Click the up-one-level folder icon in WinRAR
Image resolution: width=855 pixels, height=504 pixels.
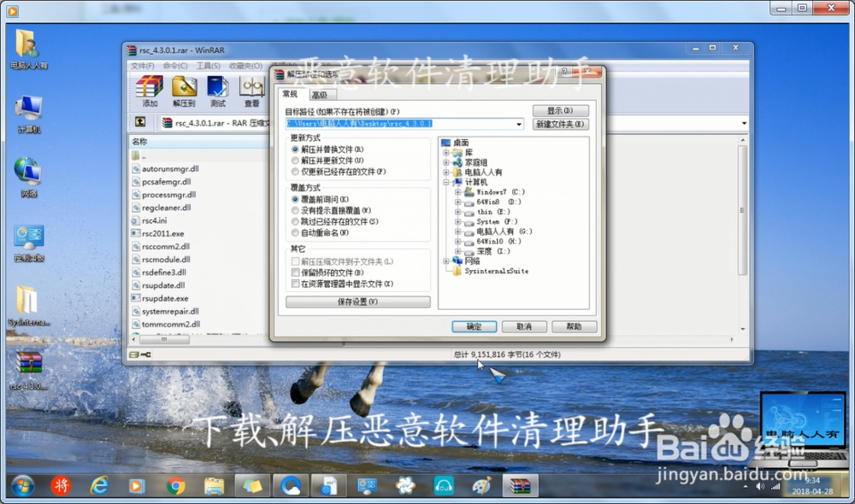pyautogui.click(x=140, y=122)
